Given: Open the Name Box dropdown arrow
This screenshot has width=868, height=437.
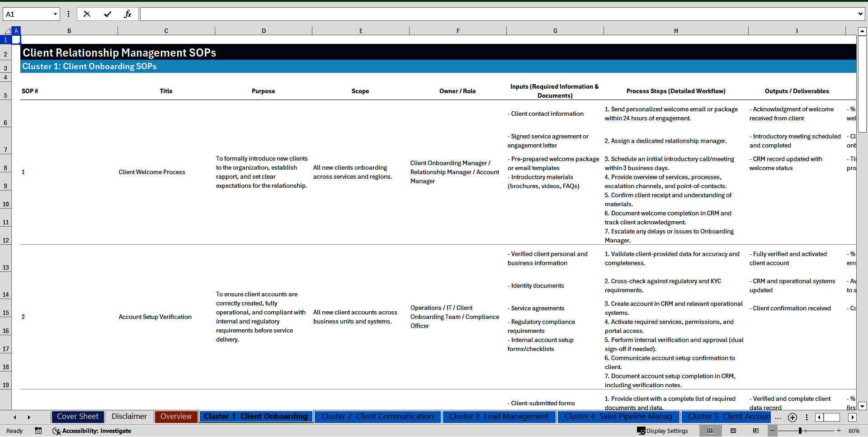Looking at the screenshot, I should point(55,14).
